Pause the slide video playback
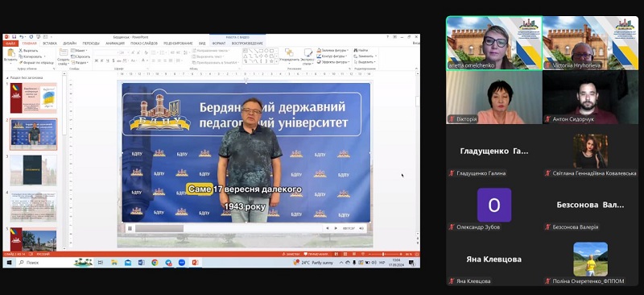 [x=130, y=228]
